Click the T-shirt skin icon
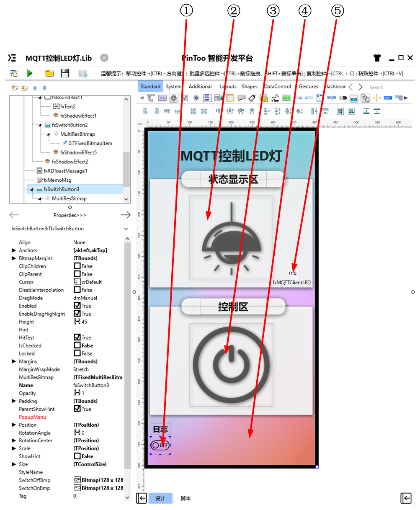Image resolution: width=420 pixels, height=510 pixels. [x=377, y=58]
